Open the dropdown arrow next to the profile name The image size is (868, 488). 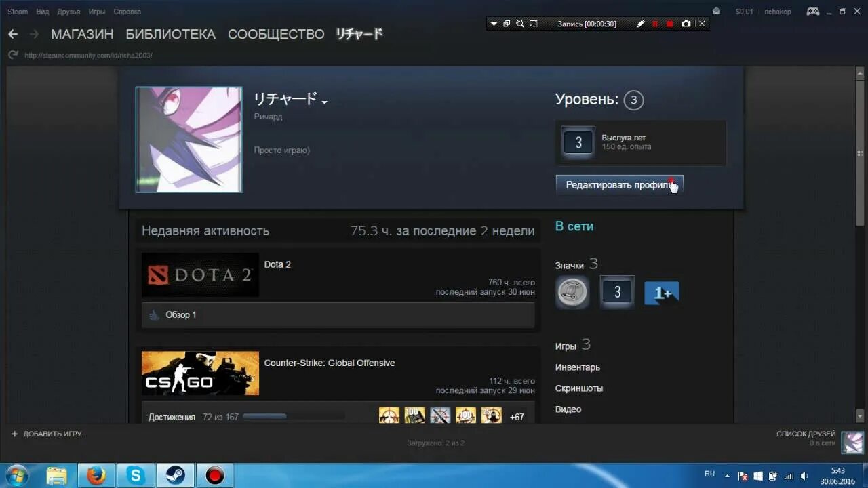point(324,102)
